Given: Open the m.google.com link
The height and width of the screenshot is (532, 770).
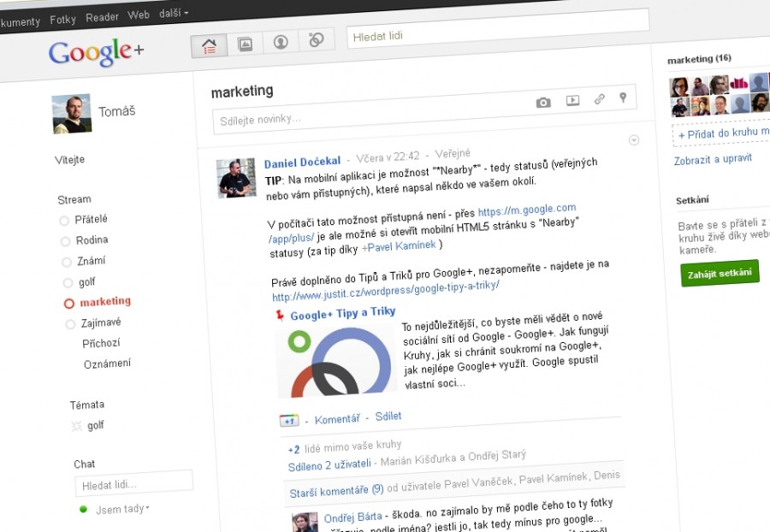Looking at the screenshot, I should [x=527, y=210].
